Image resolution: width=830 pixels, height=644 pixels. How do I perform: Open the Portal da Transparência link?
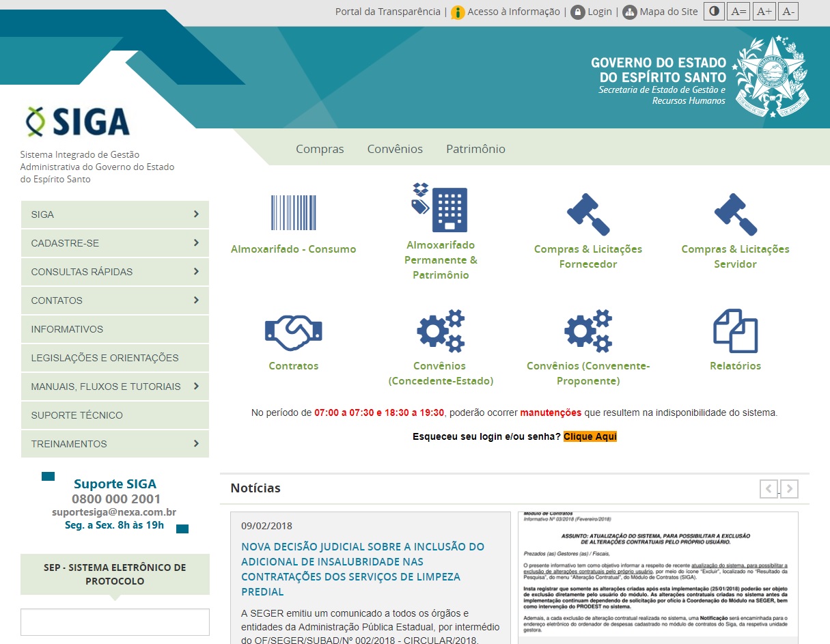coord(388,12)
